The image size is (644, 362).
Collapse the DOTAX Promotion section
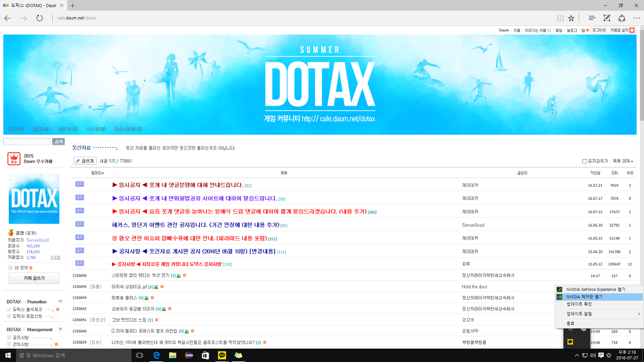click(x=60, y=301)
